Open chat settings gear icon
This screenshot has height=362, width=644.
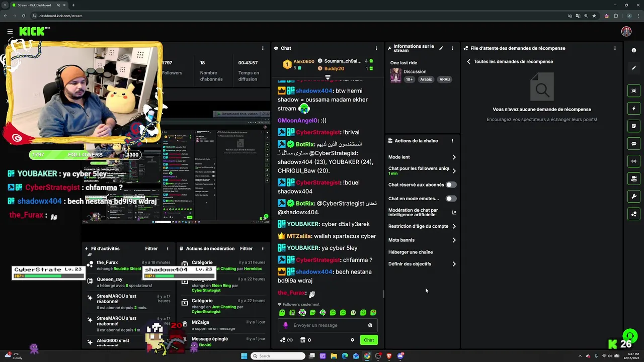[352, 340]
